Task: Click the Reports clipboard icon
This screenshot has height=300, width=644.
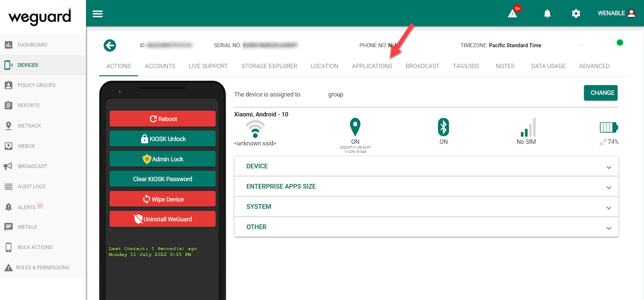Action: pos(8,105)
